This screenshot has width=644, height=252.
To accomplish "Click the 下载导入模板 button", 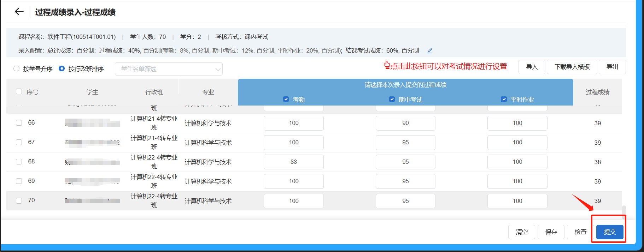I will click(572, 67).
